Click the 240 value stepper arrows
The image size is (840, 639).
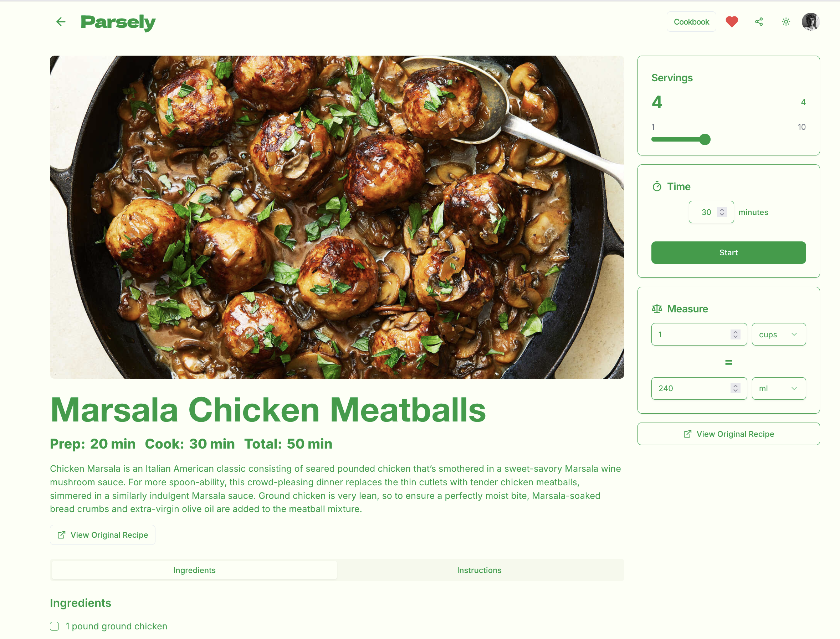(735, 388)
